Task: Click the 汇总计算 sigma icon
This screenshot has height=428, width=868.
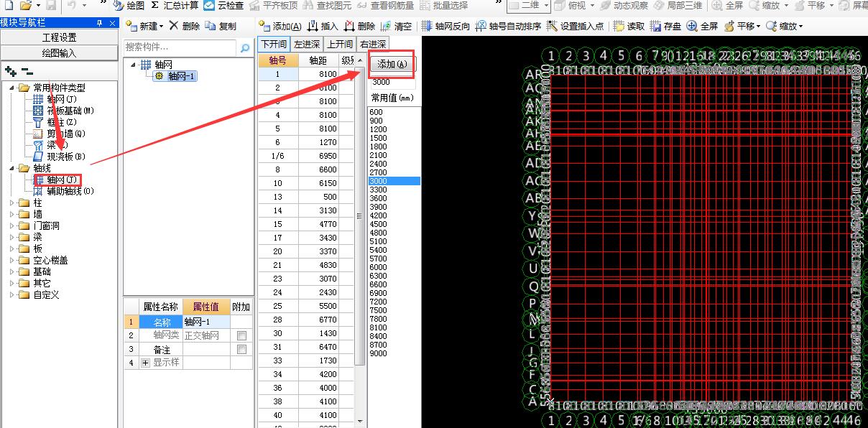Action: click(x=154, y=6)
